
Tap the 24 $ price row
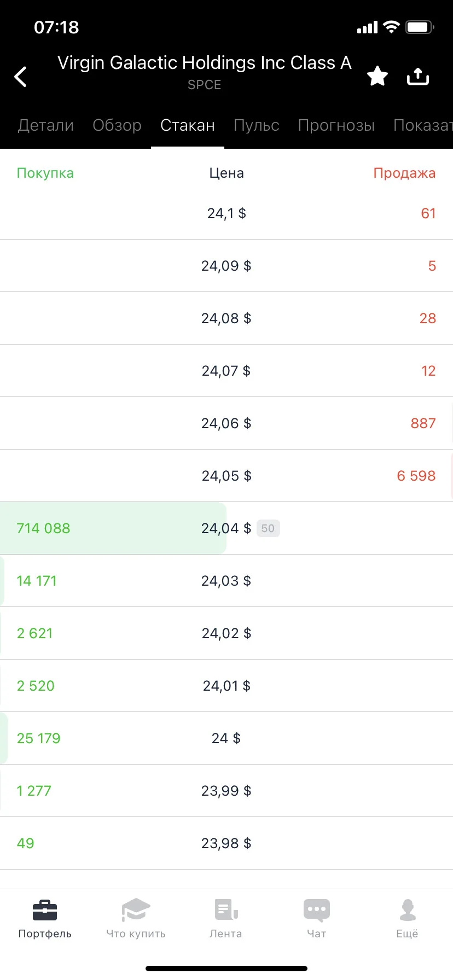tap(226, 738)
